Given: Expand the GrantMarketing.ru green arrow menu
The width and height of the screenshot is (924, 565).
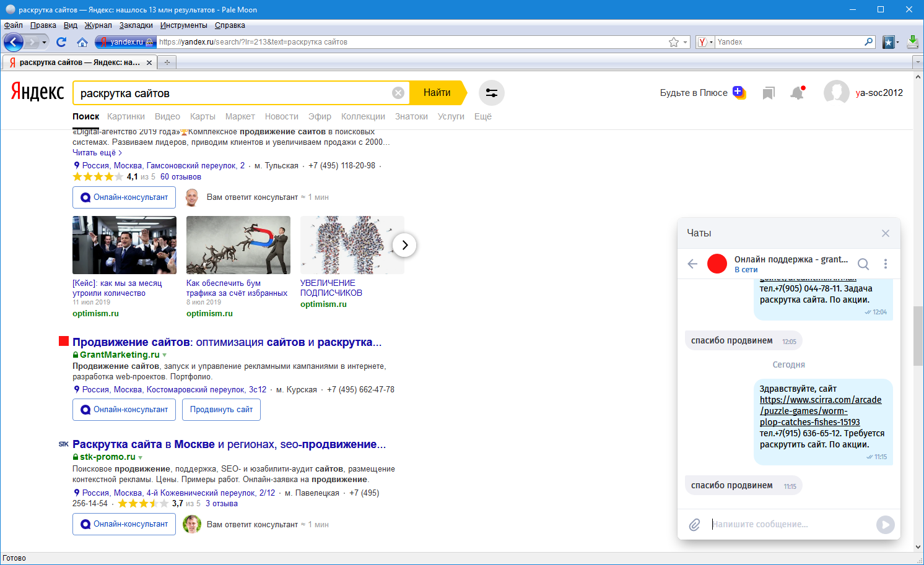Looking at the screenshot, I should coord(165,355).
